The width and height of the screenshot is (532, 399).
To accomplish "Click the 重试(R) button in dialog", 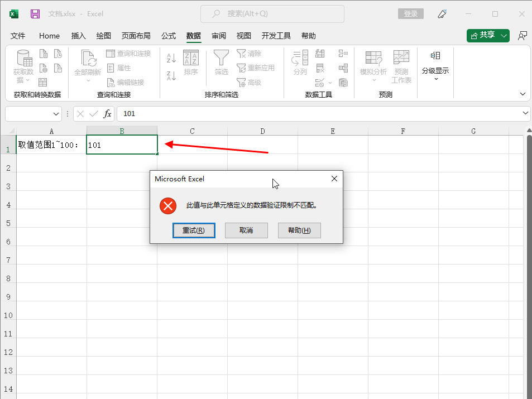I will point(194,230).
